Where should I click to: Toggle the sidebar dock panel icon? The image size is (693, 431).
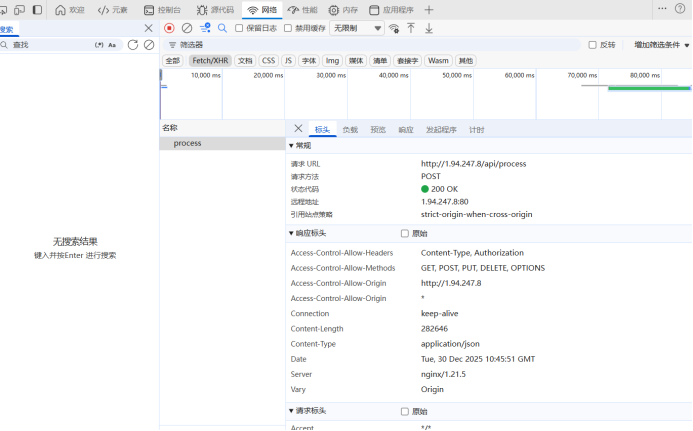pyautogui.click(x=38, y=10)
